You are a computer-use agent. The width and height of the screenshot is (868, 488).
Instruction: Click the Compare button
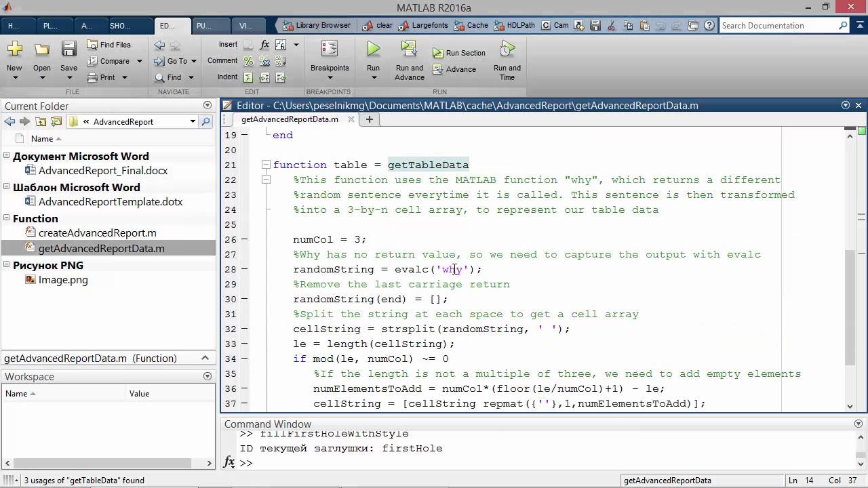(108, 61)
